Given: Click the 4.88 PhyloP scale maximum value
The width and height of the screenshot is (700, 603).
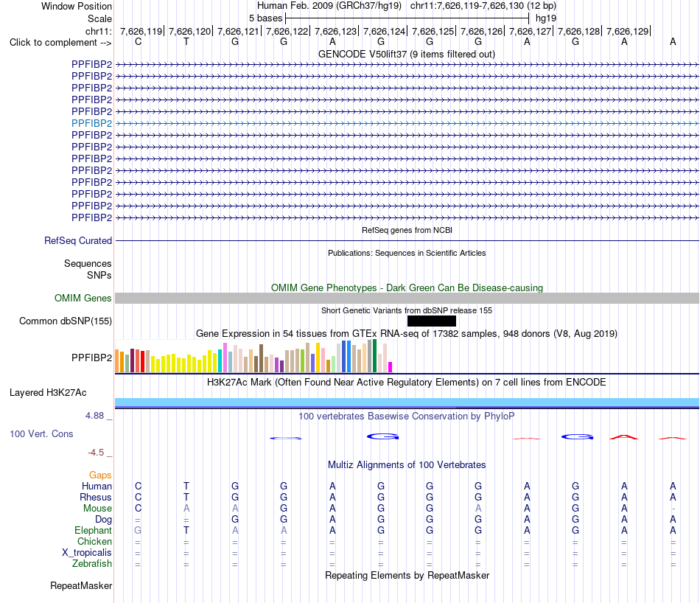Looking at the screenshot, I should tap(94, 416).
